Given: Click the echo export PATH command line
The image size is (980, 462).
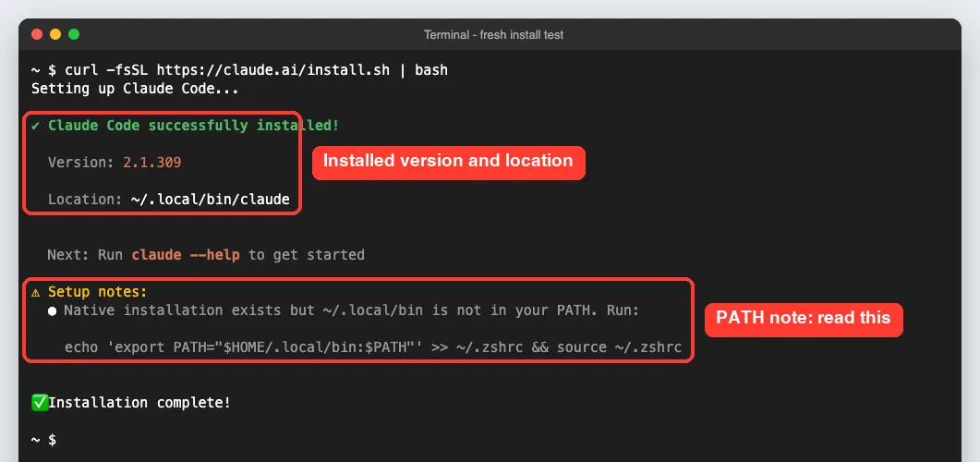Looking at the screenshot, I should pyautogui.click(x=373, y=347).
